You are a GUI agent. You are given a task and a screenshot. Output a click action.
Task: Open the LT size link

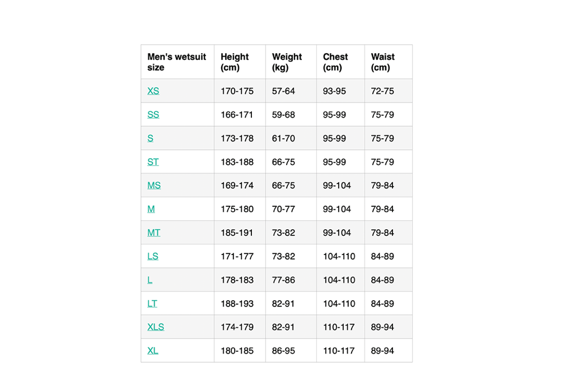(152, 304)
